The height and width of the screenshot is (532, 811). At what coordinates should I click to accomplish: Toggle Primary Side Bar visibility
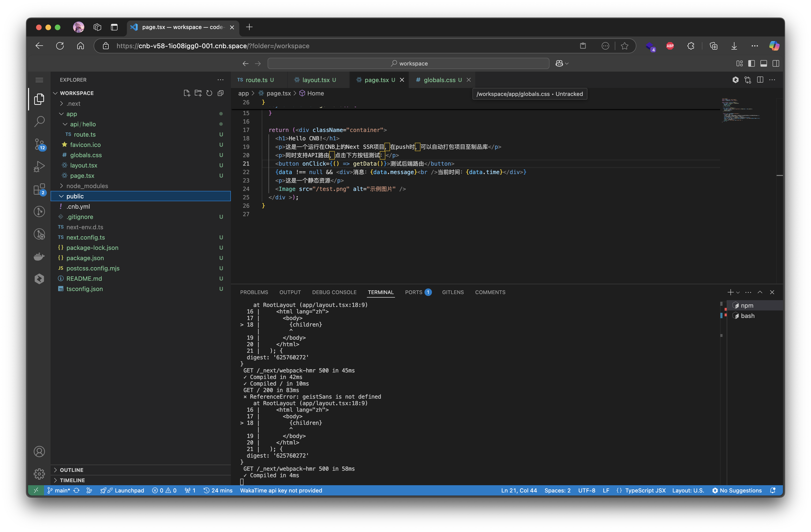click(751, 63)
